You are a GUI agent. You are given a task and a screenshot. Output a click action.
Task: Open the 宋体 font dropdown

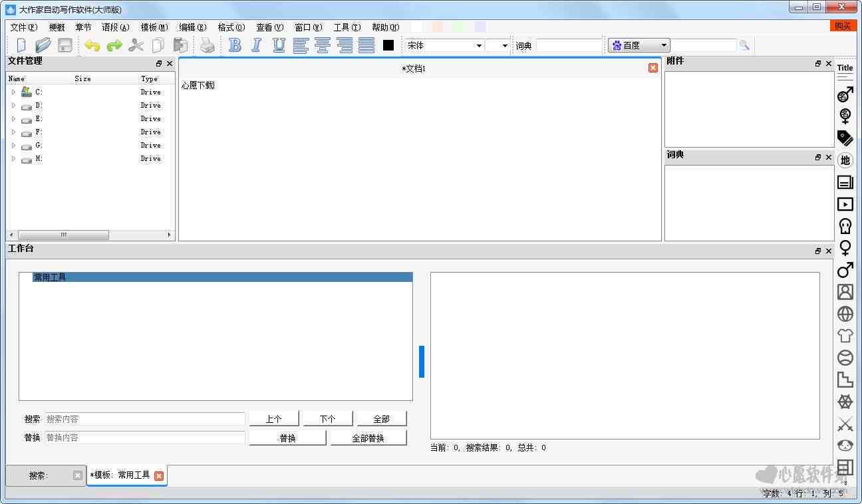pyautogui.click(x=444, y=45)
